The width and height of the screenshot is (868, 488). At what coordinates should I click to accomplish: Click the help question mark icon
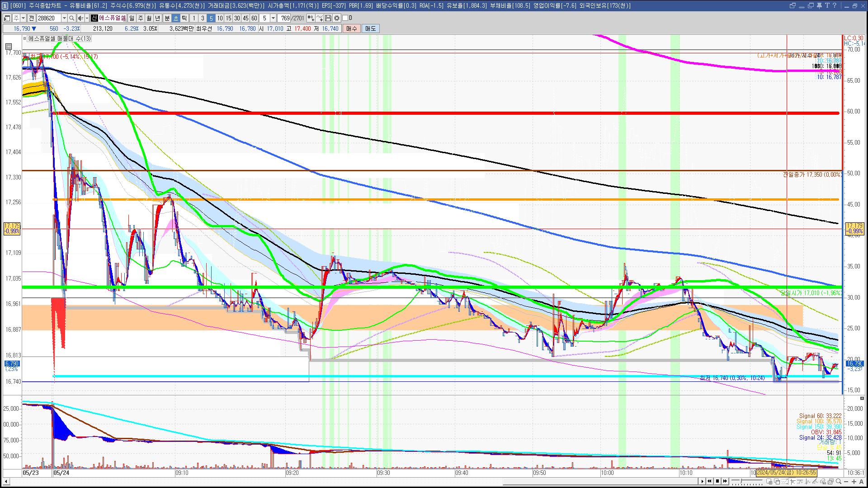[835, 5]
